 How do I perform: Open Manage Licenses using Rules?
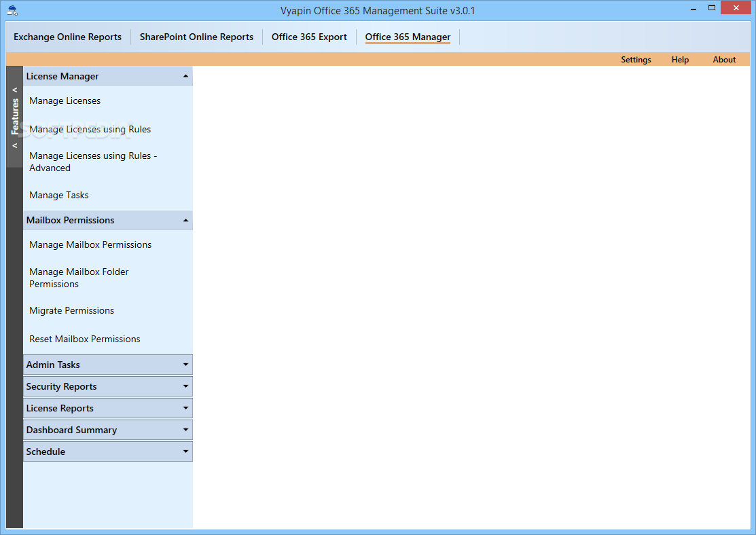click(90, 129)
